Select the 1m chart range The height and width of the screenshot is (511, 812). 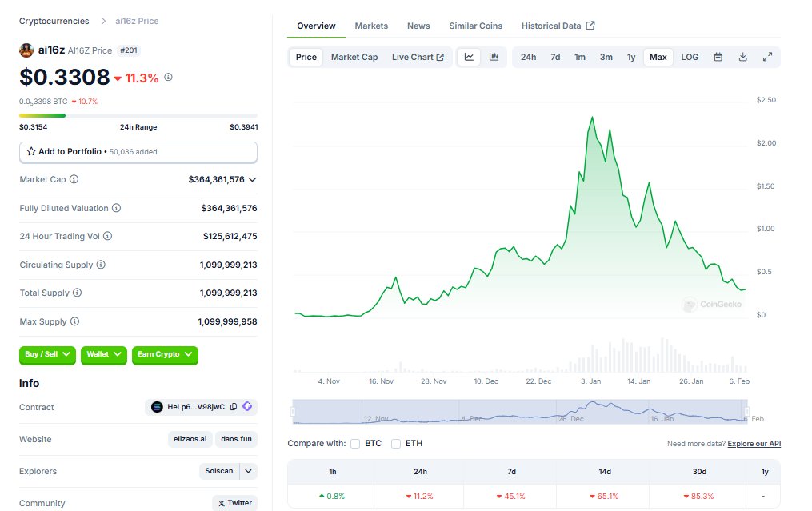[580, 57]
